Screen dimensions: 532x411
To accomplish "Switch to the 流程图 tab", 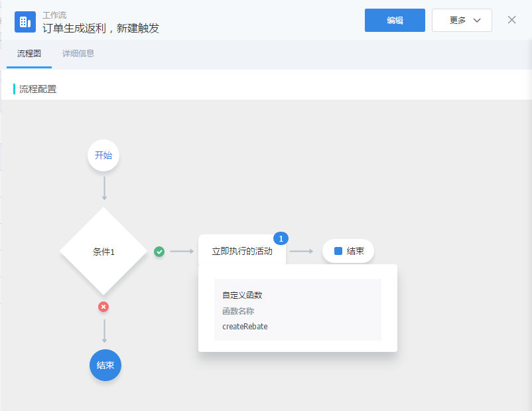I will [29, 54].
